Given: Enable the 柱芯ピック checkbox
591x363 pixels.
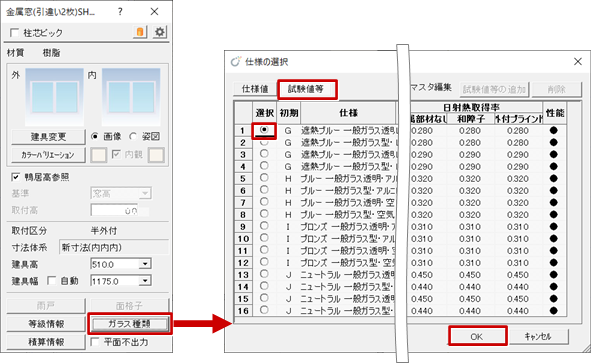Looking at the screenshot, I should coord(14,33).
